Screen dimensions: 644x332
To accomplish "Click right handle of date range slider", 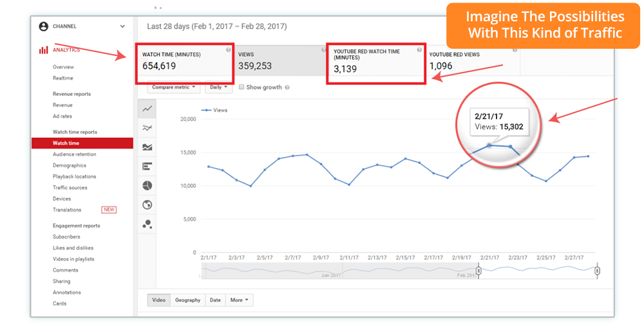I will (597, 271).
